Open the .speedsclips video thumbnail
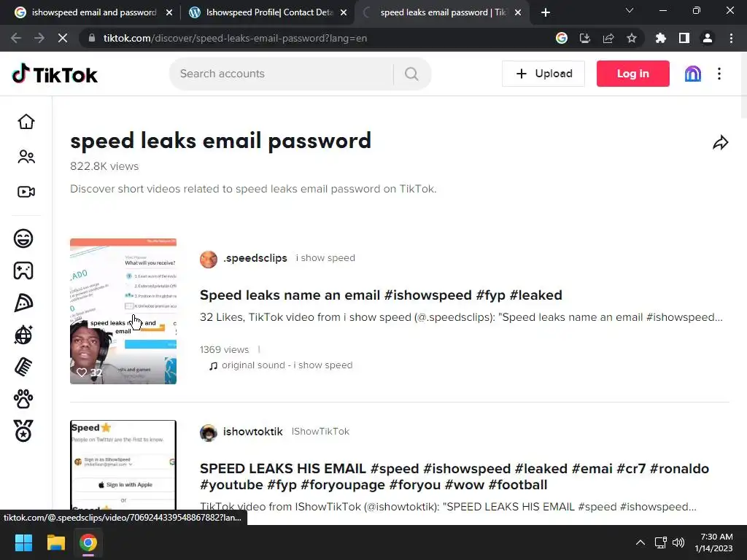 [123, 311]
